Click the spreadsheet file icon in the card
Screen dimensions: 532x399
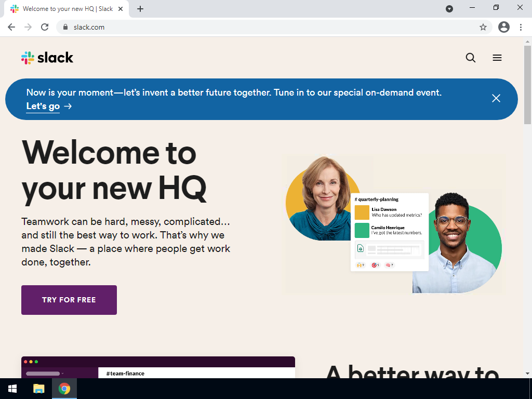(x=361, y=248)
